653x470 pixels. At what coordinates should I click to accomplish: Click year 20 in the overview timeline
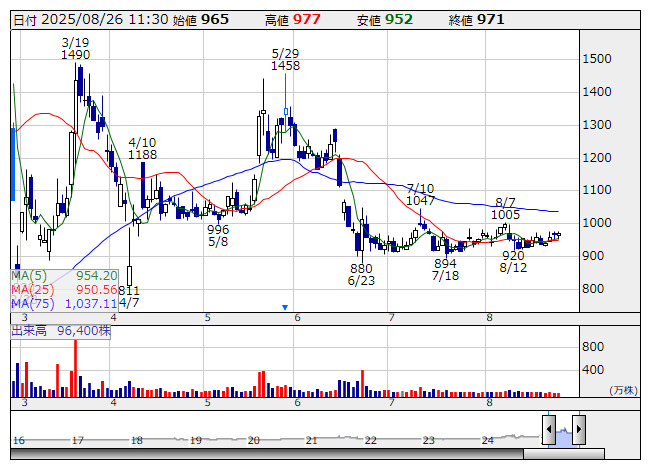tap(254, 440)
